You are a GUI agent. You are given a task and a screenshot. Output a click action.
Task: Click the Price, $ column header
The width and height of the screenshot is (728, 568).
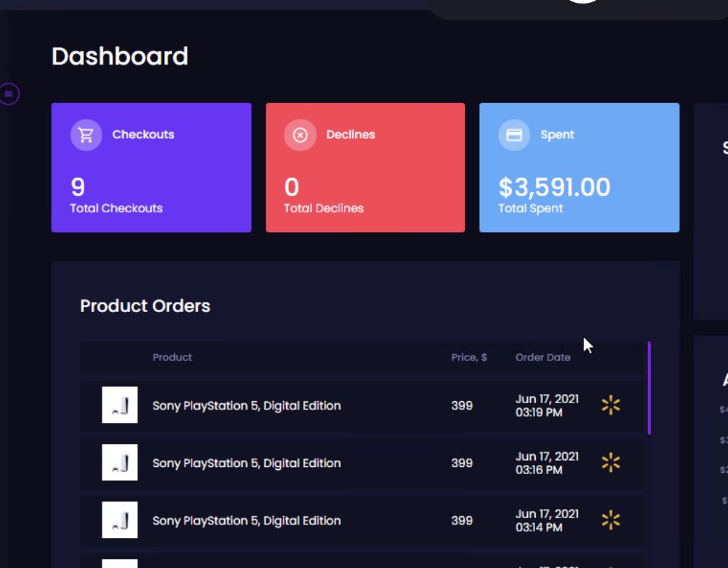pos(469,358)
